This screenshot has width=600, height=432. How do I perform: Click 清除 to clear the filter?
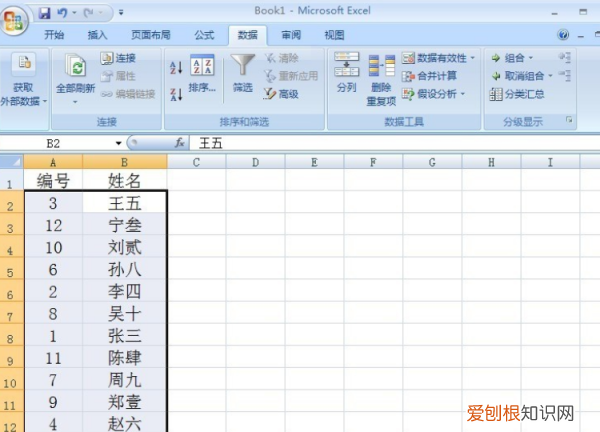(x=281, y=58)
